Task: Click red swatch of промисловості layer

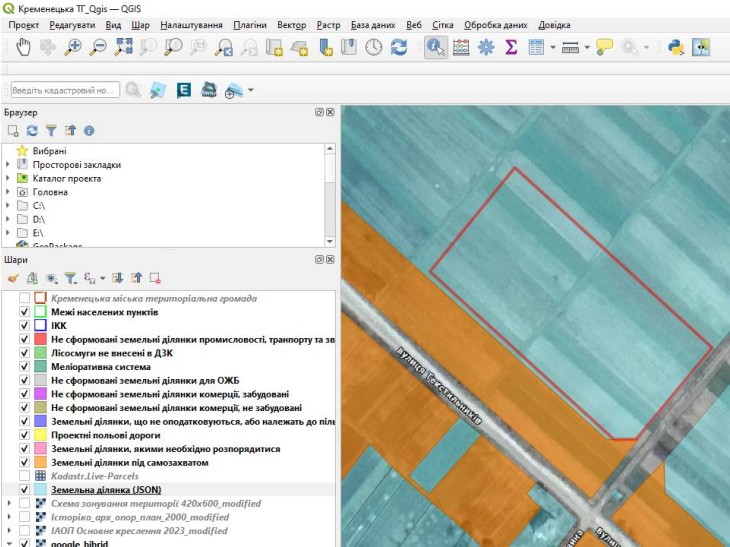Action: pyautogui.click(x=41, y=339)
